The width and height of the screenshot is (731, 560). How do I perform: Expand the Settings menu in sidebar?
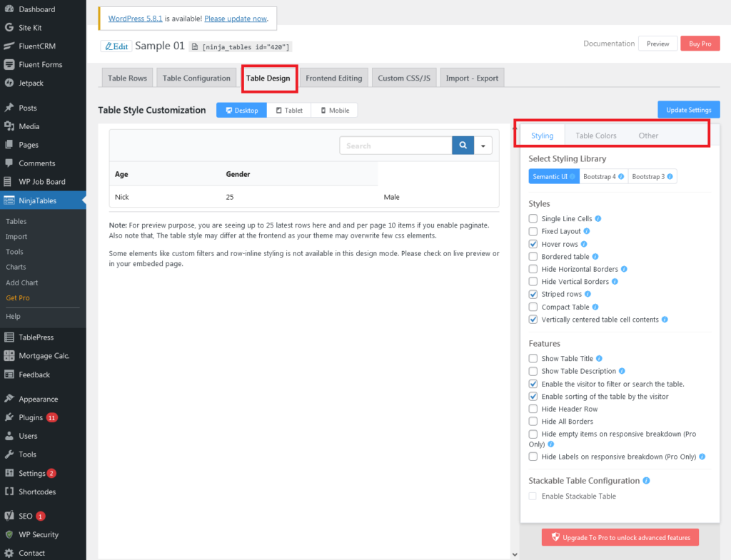click(x=31, y=473)
